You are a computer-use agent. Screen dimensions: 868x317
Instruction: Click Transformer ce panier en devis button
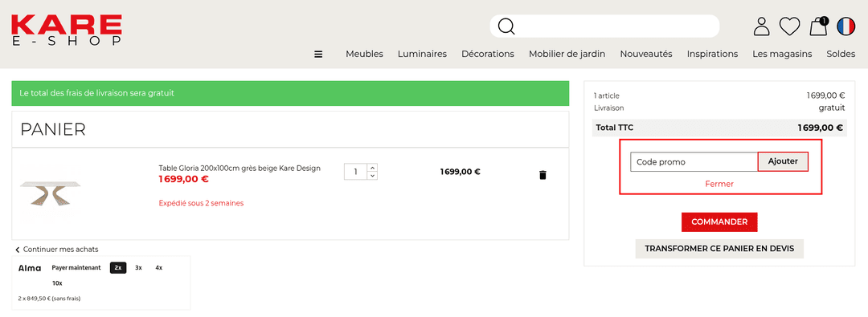[x=719, y=249]
